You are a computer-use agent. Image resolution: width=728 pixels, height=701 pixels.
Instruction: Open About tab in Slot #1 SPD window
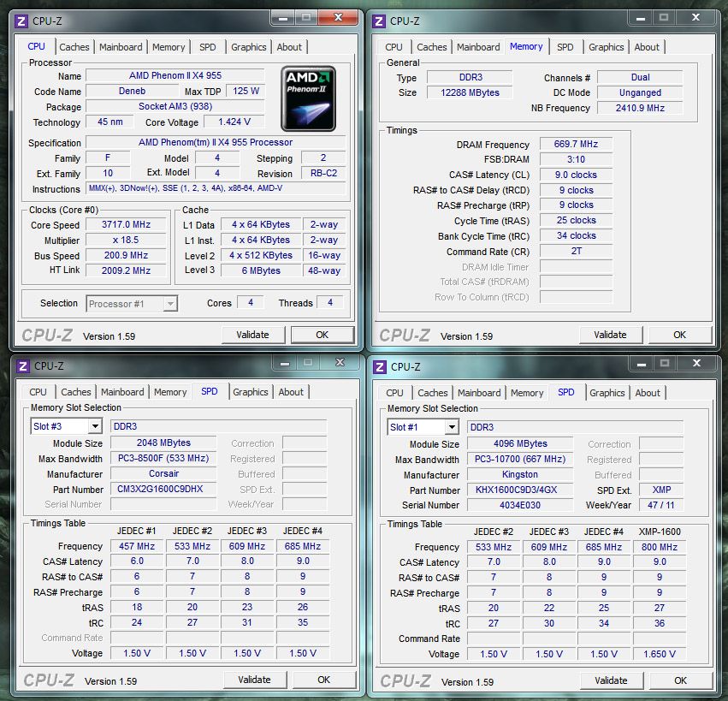[648, 393]
